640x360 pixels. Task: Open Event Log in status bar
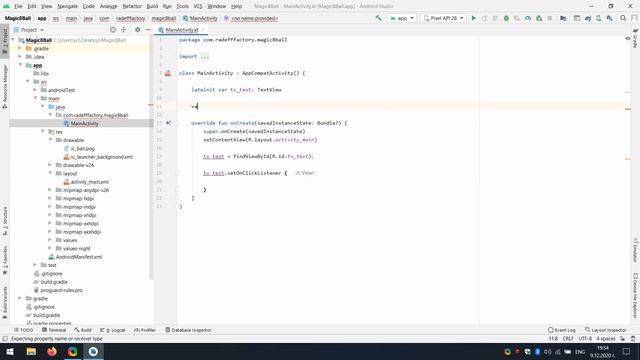[562, 330]
